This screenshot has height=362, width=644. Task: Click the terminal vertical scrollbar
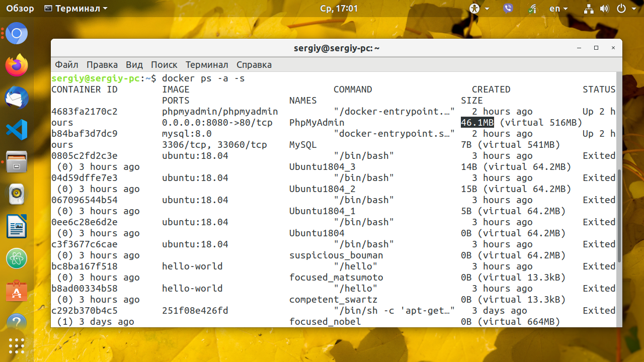619,216
